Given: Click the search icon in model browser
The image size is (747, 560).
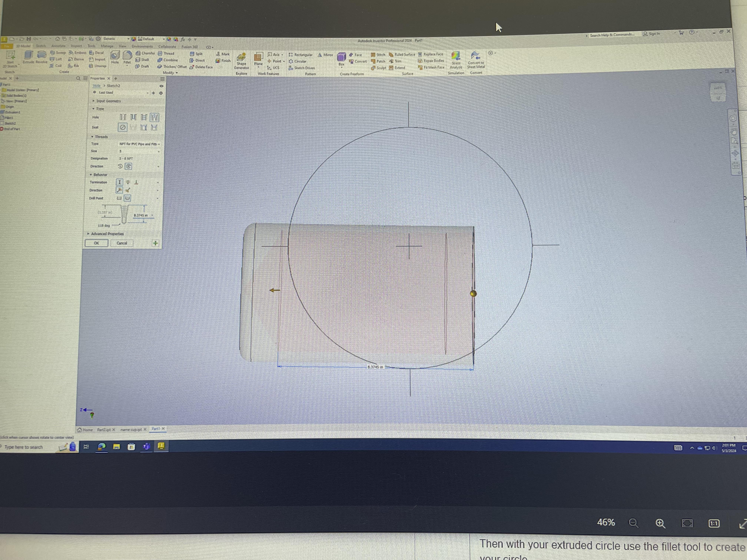Looking at the screenshot, I should pyautogui.click(x=78, y=78).
